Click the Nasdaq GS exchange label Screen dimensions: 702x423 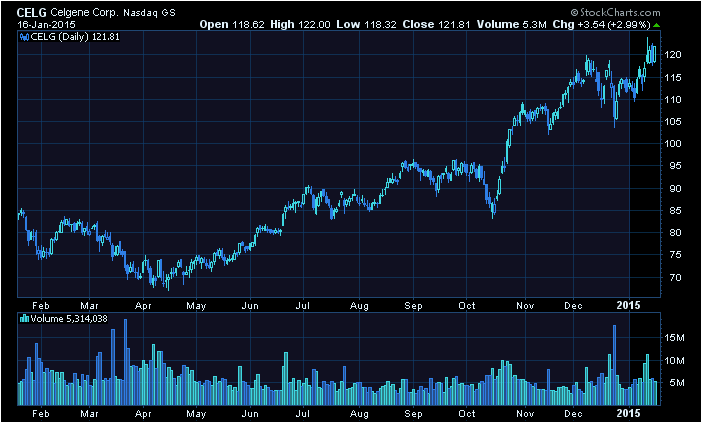click(x=149, y=13)
